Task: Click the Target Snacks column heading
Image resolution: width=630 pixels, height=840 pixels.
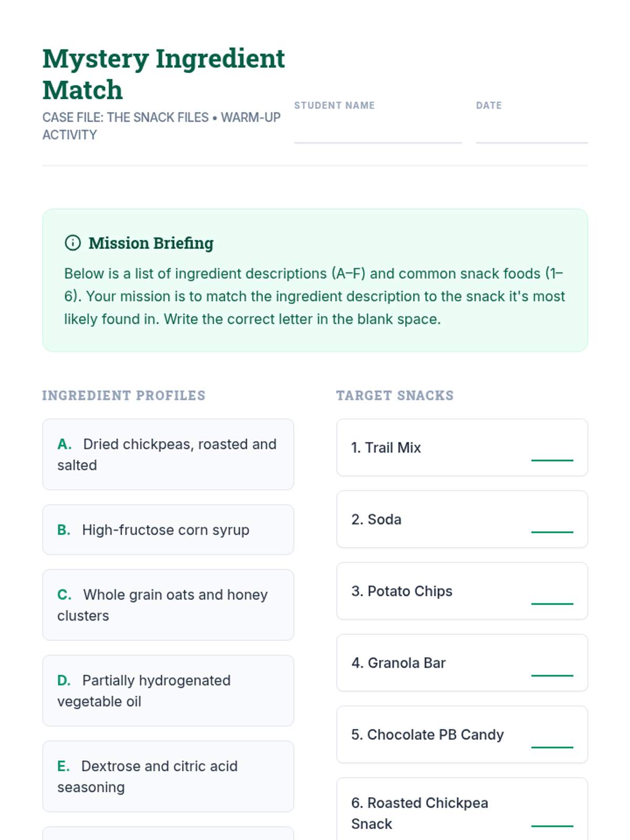Action: click(395, 395)
